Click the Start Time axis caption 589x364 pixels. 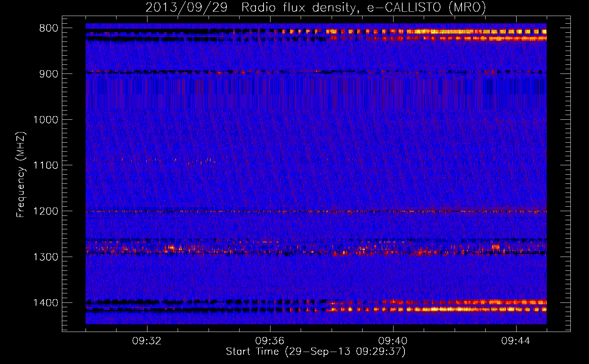point(316,352)
